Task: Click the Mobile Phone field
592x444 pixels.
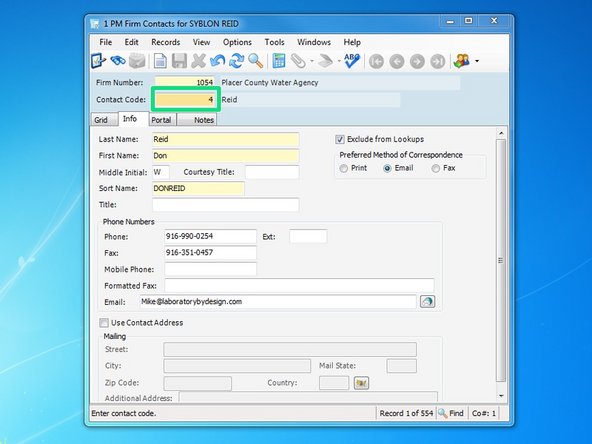Action: click(x=210, y=269)
